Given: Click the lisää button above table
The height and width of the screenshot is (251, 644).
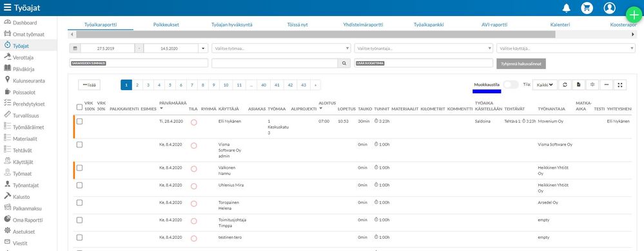Looking at the screenshot, I should click(89, 85).
